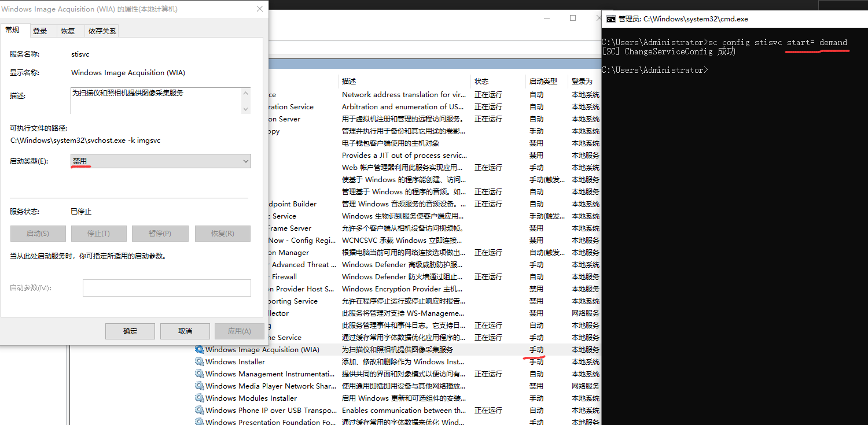Viewport: 868px width, 425px height.
Task: Click description 'Provides a JIT out of process servic...'
Action: pyautogui.click(x=404, y=156)
